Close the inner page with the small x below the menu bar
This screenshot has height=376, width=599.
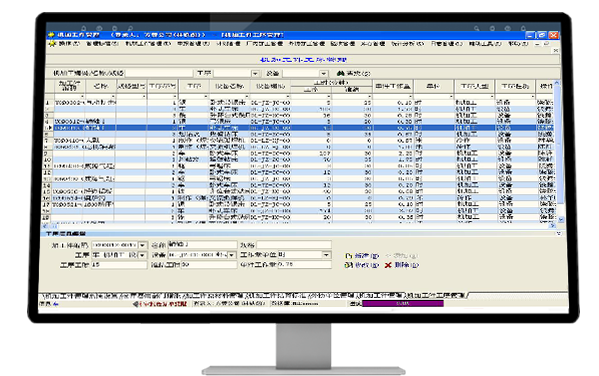pos(556,50)
